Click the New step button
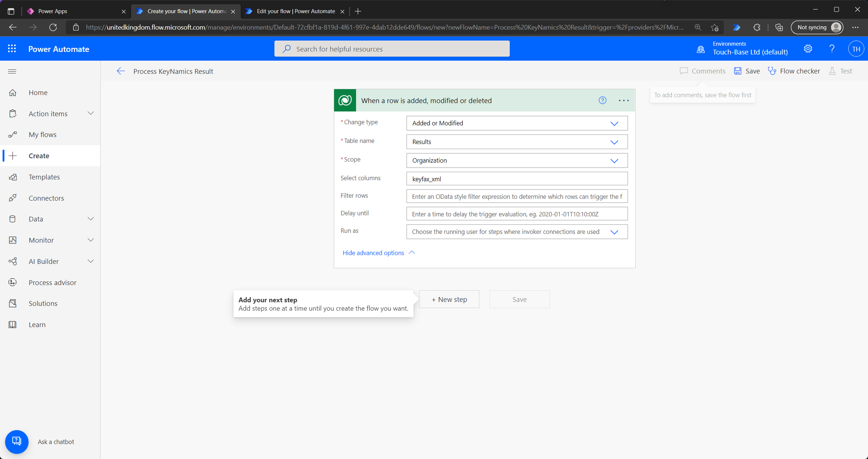This screenshot has width=868, height=459. coord(449,299)
